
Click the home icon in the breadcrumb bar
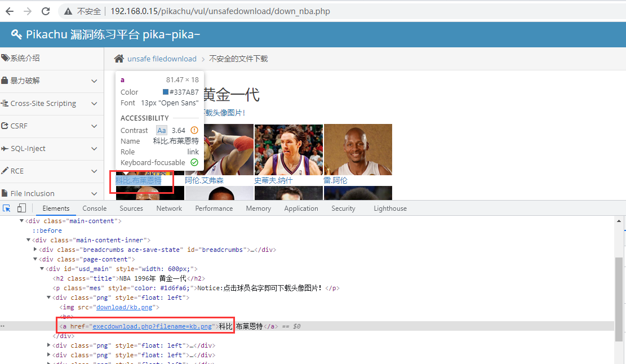pyautogui.click(x=118, y=59)
